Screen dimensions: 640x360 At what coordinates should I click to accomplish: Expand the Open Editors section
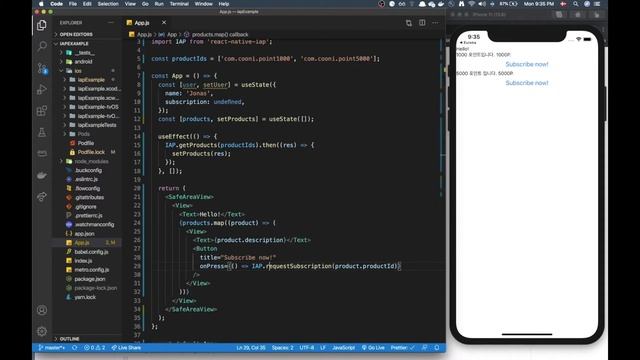[x=76, y=34]
